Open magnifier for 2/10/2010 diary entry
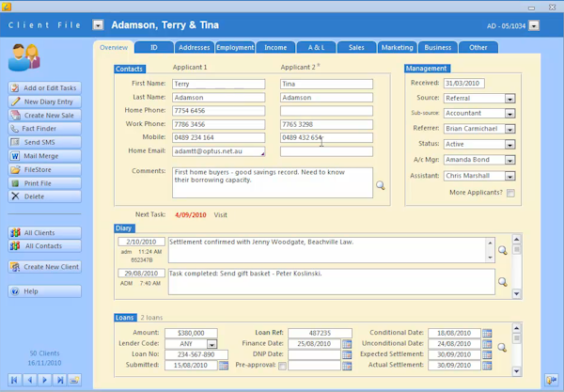 (x=503, y=250)
